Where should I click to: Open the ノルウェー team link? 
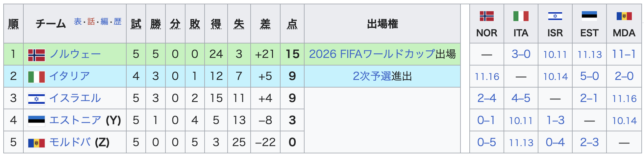(75, 54)
